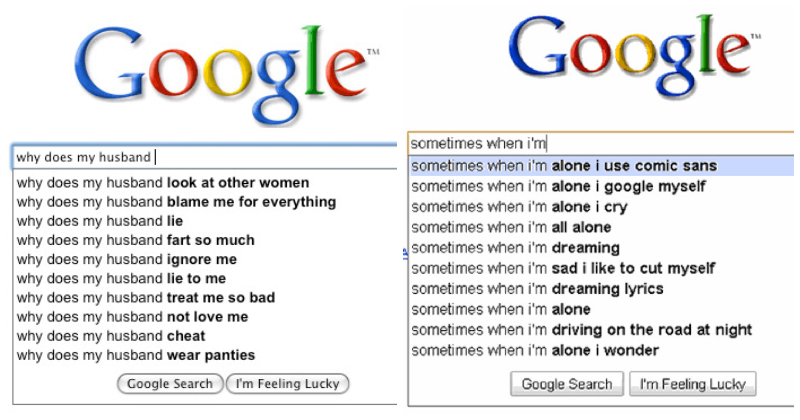
Task: Click the 'why does my husband' search field
Action: click(205, 157)
